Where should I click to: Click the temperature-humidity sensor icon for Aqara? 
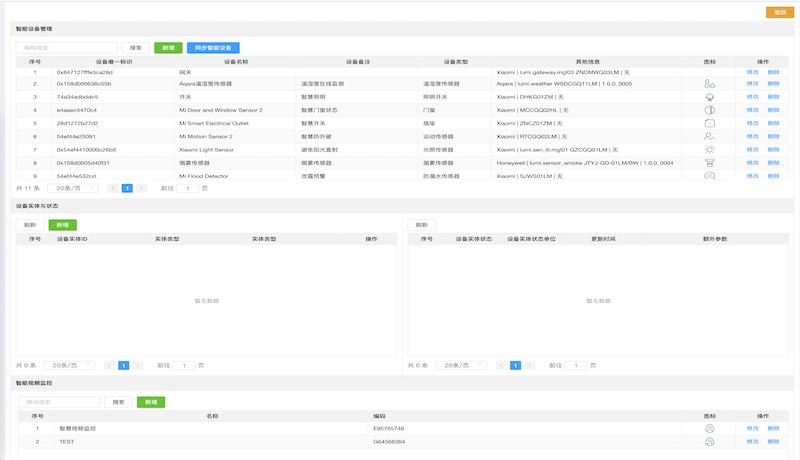[x=709, y=85]
